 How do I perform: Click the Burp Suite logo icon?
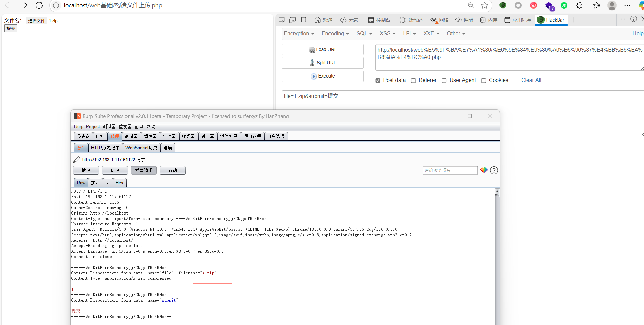(77, 116)
